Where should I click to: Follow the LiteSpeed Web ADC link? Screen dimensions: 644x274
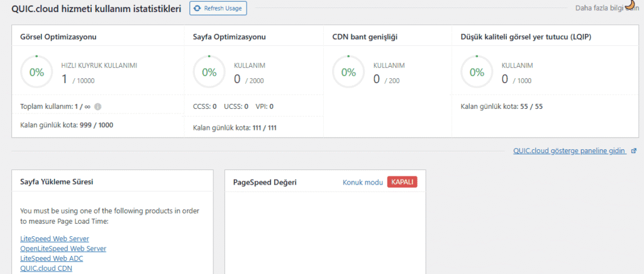(x=52, y=258)
